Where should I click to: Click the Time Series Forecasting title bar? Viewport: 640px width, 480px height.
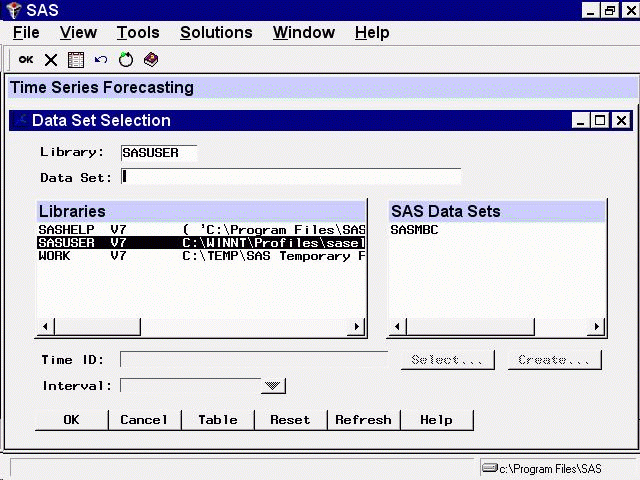tap(322, 87)
